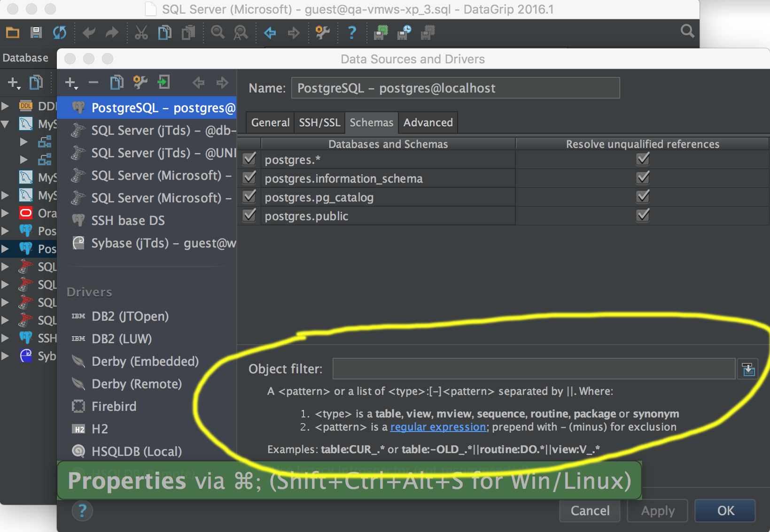Click the Synchronize refresh icon in main toolbar
The height and width of the screenshot is (532, 770).
pos(60,32)
